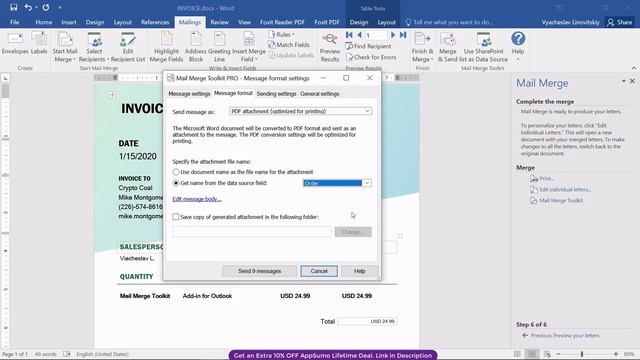
Task: Click Merge & Send icon
Action: tap(448, 48)
